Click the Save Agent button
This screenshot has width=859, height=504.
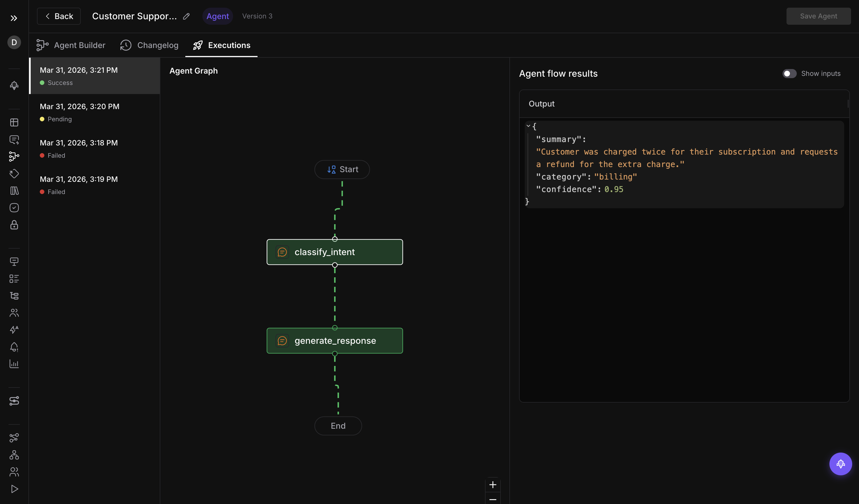(818, 16)
